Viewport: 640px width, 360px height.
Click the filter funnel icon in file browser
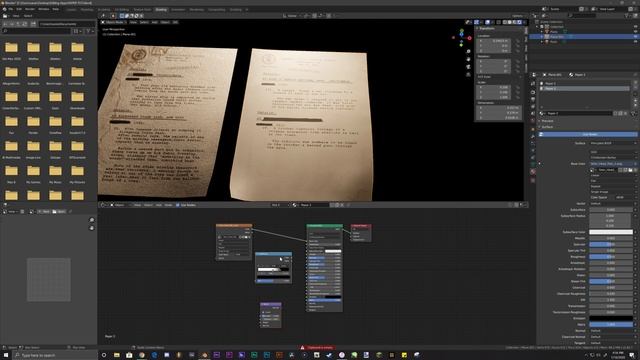88,31
